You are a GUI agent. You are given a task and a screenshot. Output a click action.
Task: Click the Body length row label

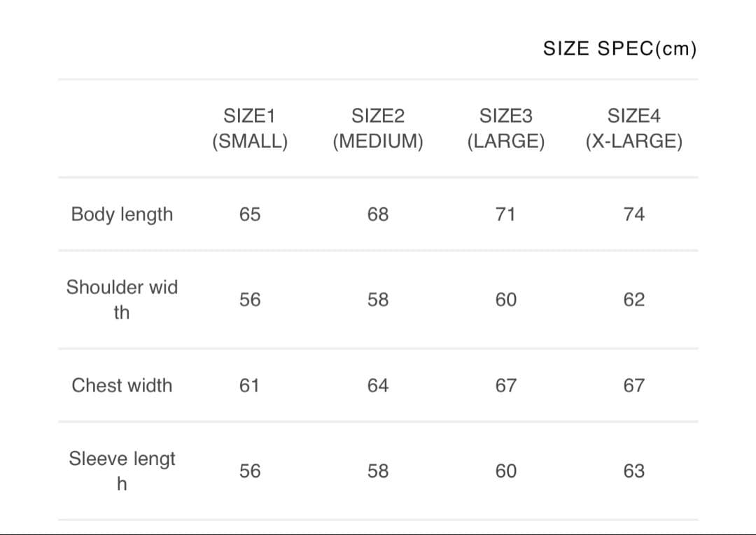122,214
